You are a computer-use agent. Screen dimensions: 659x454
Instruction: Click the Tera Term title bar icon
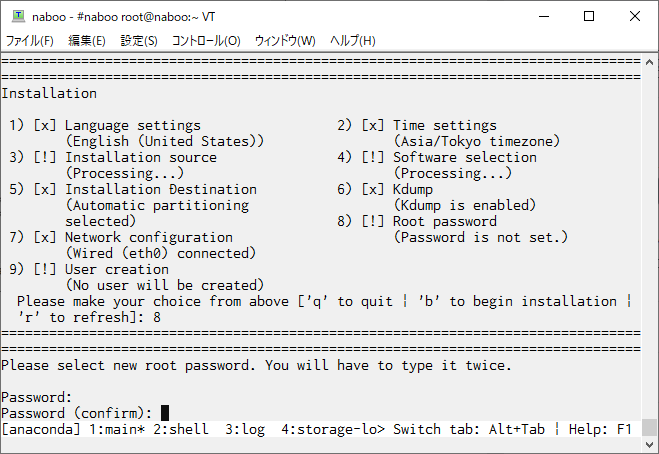[18, 16]
